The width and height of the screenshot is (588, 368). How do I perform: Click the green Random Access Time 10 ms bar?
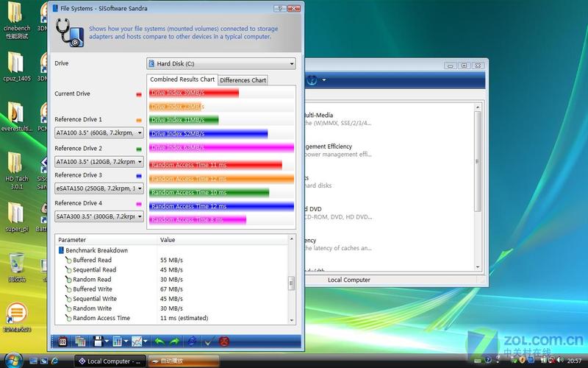[x=209, y=193]
